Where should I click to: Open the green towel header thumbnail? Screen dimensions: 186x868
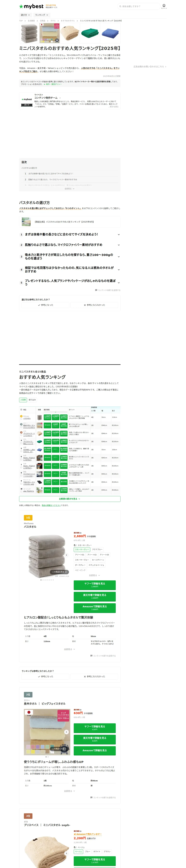90,33
